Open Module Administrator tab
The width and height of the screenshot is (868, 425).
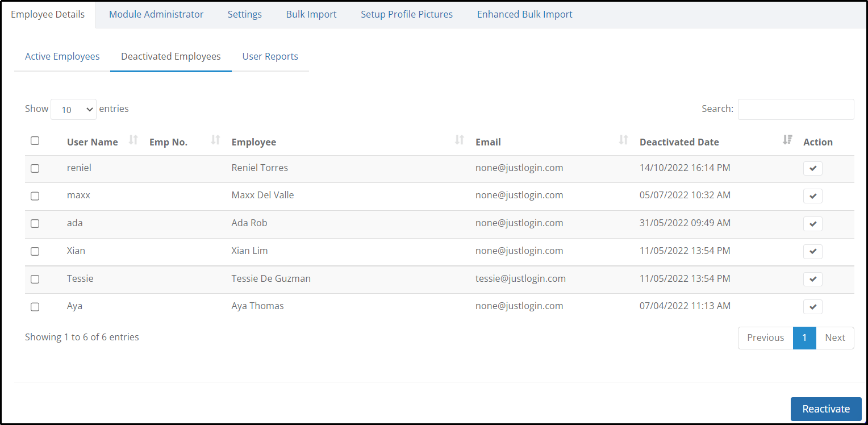pos(156,14)
